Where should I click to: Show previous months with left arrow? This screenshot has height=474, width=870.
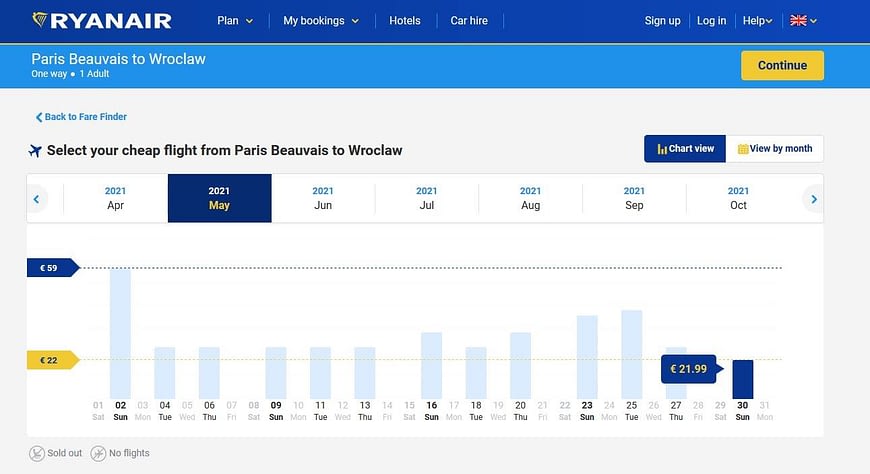click(37, 199)
